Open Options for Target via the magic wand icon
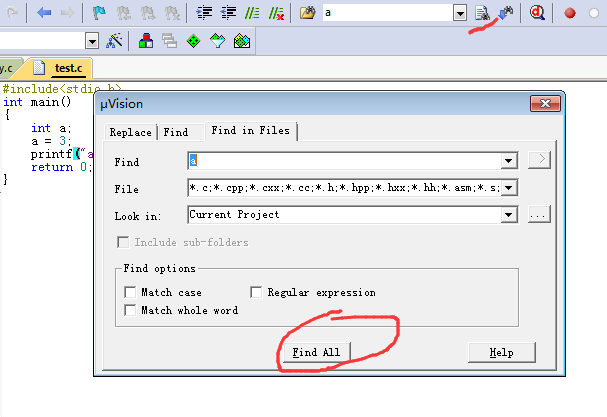The image size is (607, 417). click(x=114, y=41)
